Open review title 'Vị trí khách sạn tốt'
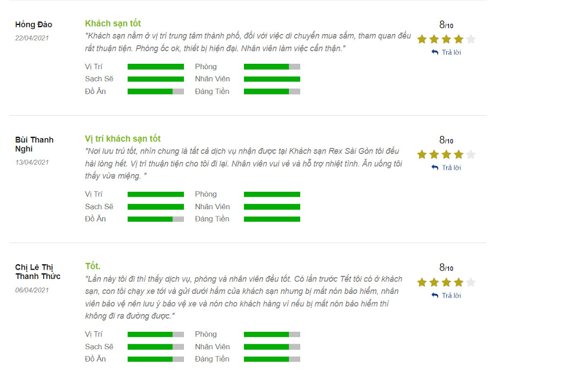This screenshot has width=588, height=381. [x=123, y=138]
